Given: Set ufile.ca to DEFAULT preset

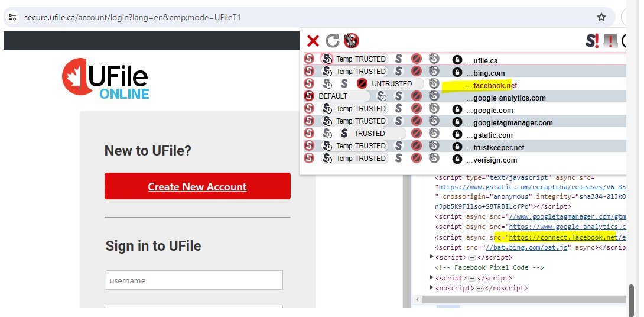Looking at the screenshot, I should pyautogui.click(x=309, y=59).
